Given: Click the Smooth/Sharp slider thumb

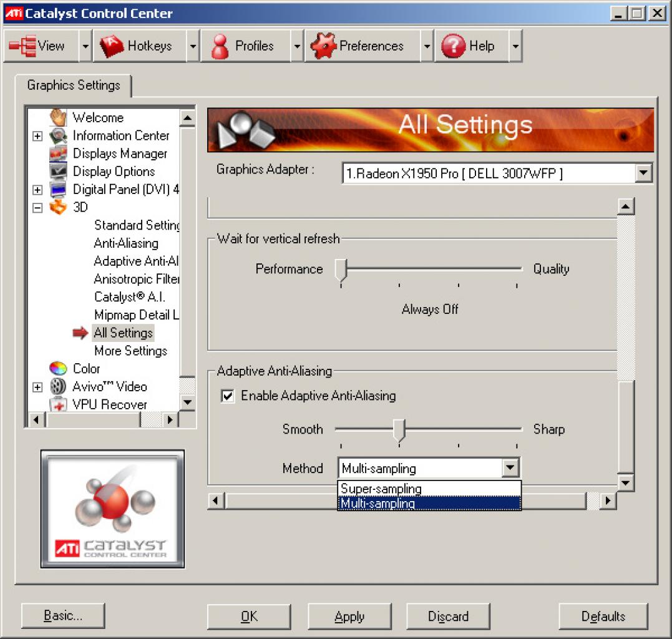Looking at the screenshot, I should (399, 431).
